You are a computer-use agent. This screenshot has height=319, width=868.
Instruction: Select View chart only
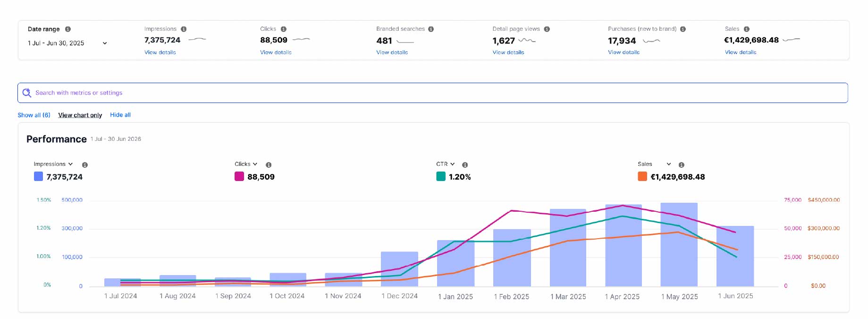coord(80,115)
